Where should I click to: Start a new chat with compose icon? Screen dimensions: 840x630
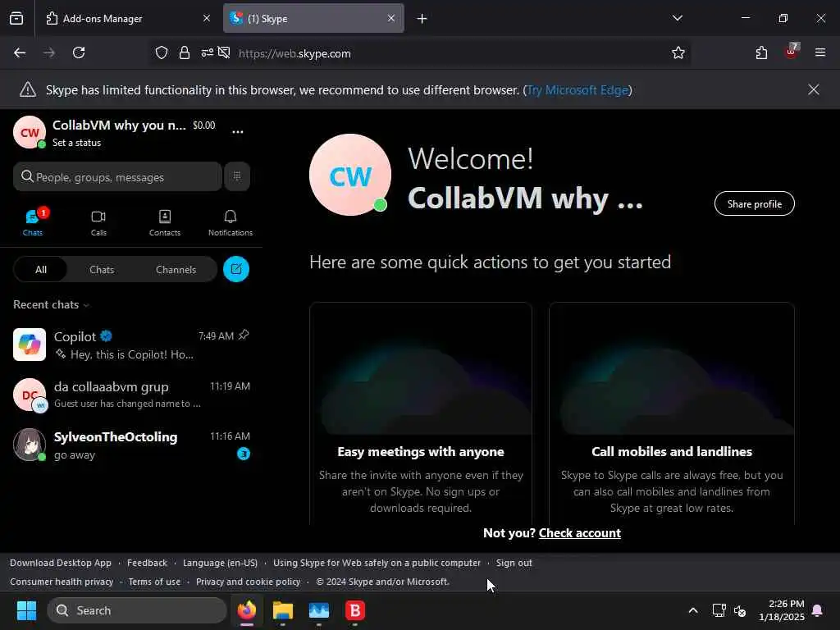[x=236, y=269]
